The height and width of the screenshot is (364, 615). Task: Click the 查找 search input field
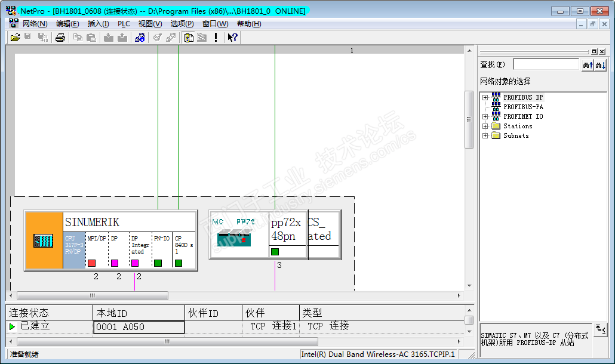pyautogui.click(x=546, y=64)
